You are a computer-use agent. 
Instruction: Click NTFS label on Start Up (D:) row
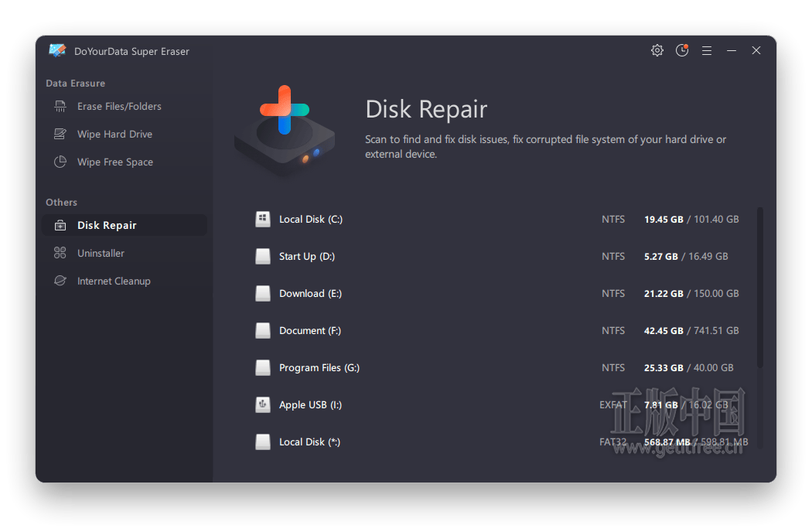613,257
